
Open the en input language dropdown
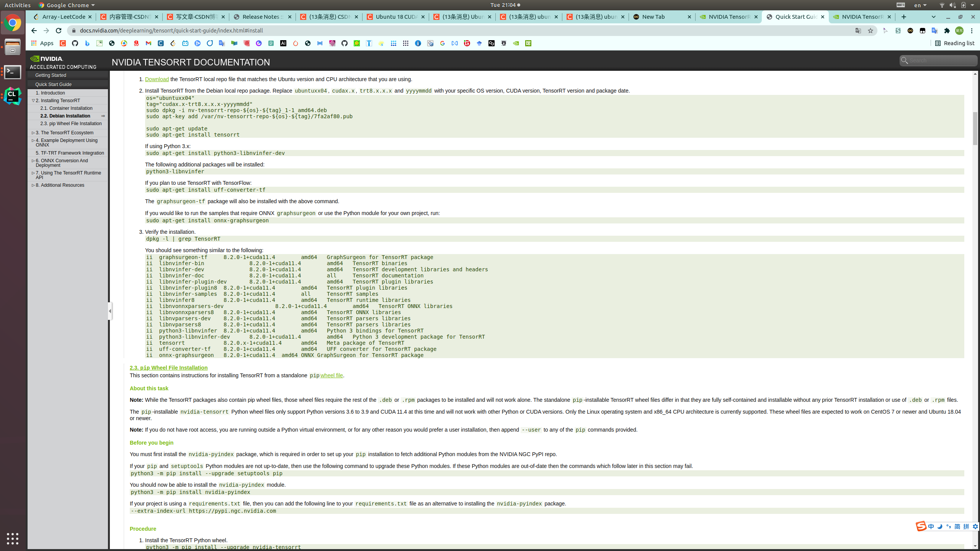920,5
